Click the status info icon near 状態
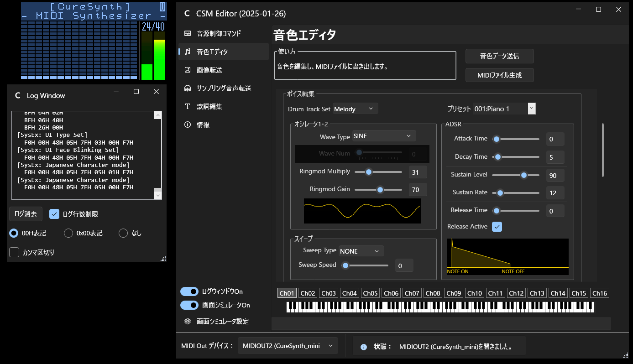The width and height of the screenshot is (633, 364). pos(364,347)
